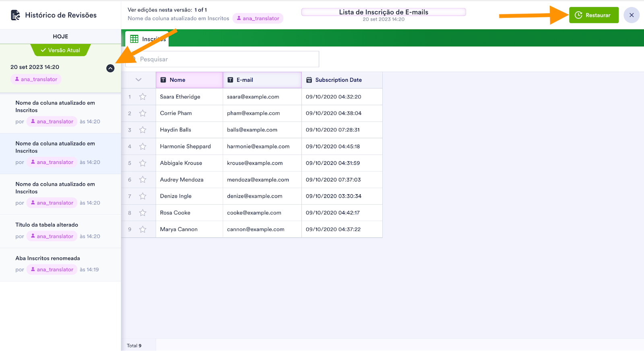Image resolution: width=644 pixels, height=351 pixels.
Task: Toggle the star for Corrie Pham
Action: click(142, 113)
